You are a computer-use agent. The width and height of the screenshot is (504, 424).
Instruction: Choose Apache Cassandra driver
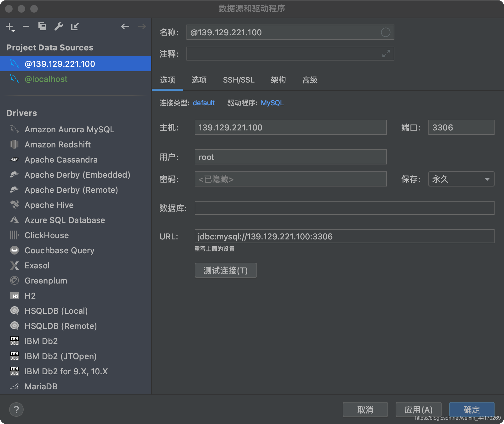click(76, 159)
